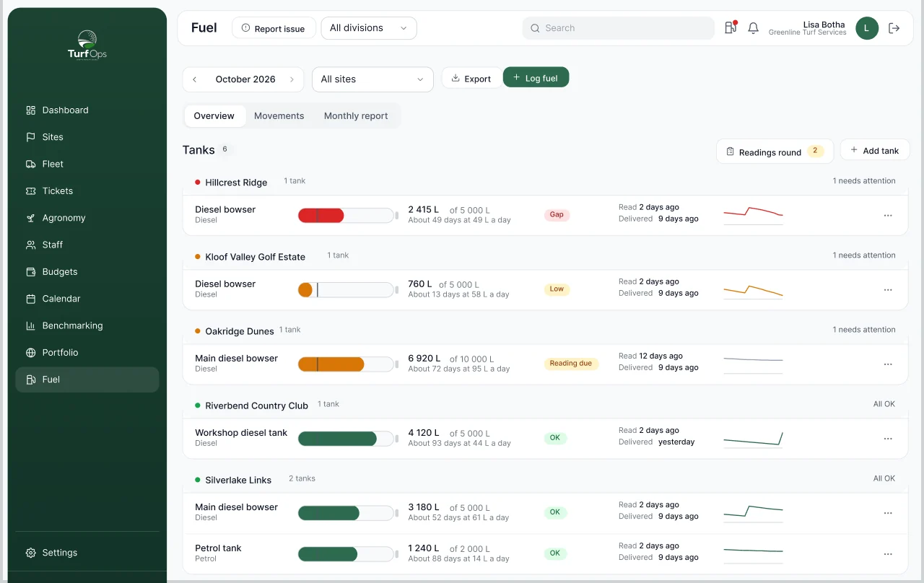The height and width of the screenshot is (583, 924).
Task: Open more options for Workshop diesel tank
Action: point(888,438)
